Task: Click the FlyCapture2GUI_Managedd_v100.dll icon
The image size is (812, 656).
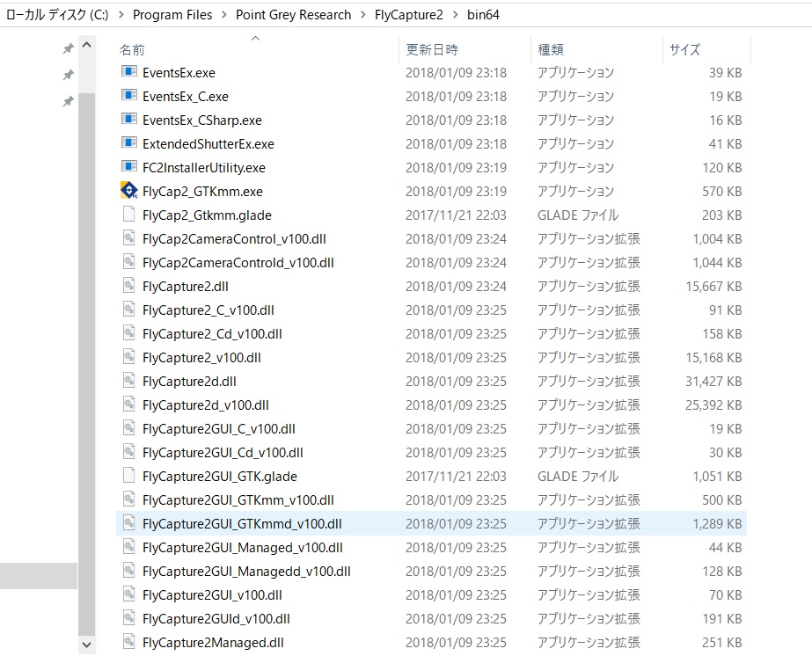Action: [129, 571]
